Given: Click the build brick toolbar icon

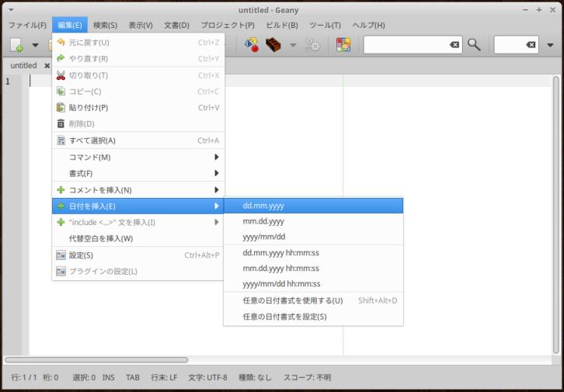Looking at the screenshot, I should (273, 45).
